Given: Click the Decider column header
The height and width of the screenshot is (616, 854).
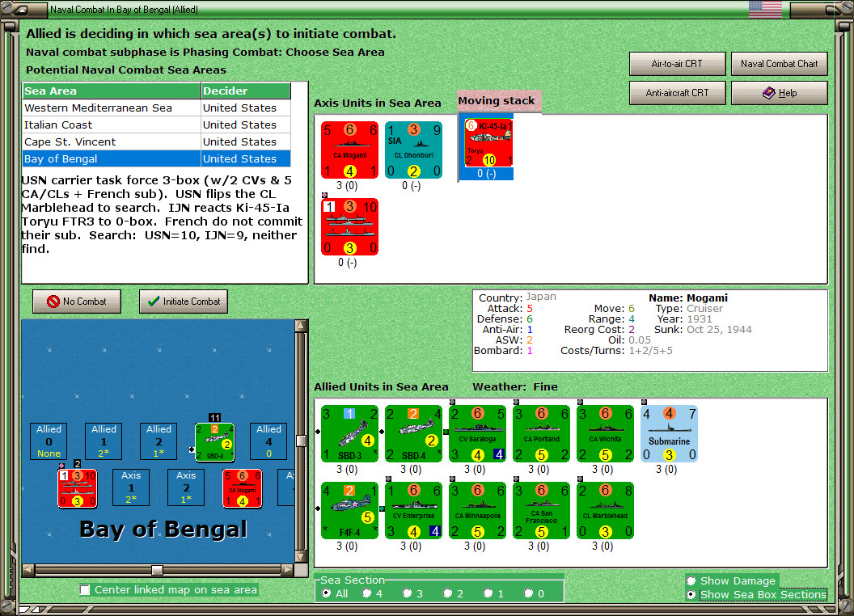Looking at the screenshot, I should pos(246,91).
